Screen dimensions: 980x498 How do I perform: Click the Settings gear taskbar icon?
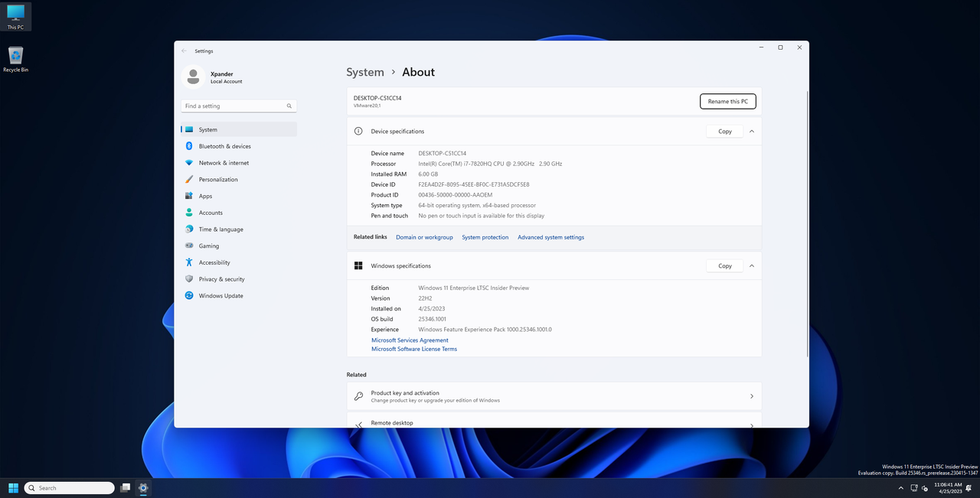(x=143, y=487)
